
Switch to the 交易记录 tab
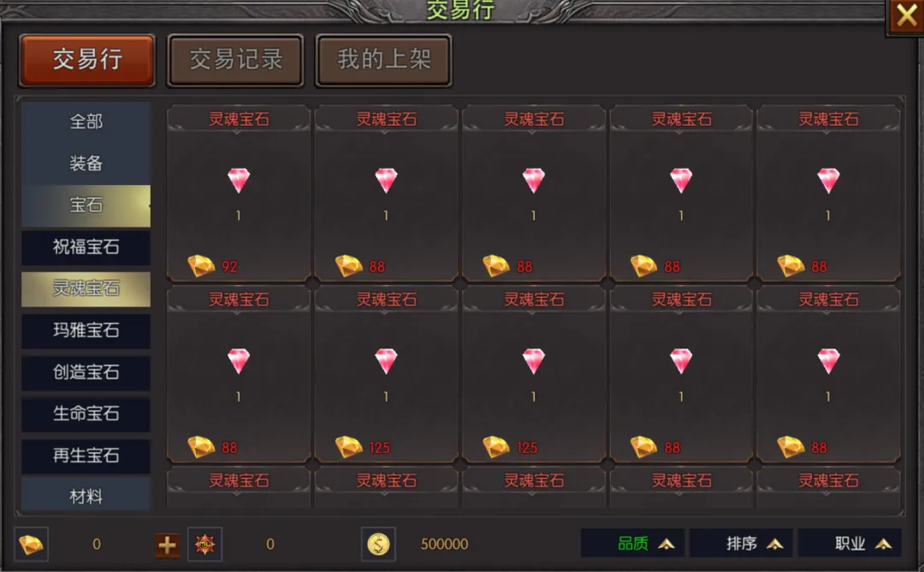point(236,60)
